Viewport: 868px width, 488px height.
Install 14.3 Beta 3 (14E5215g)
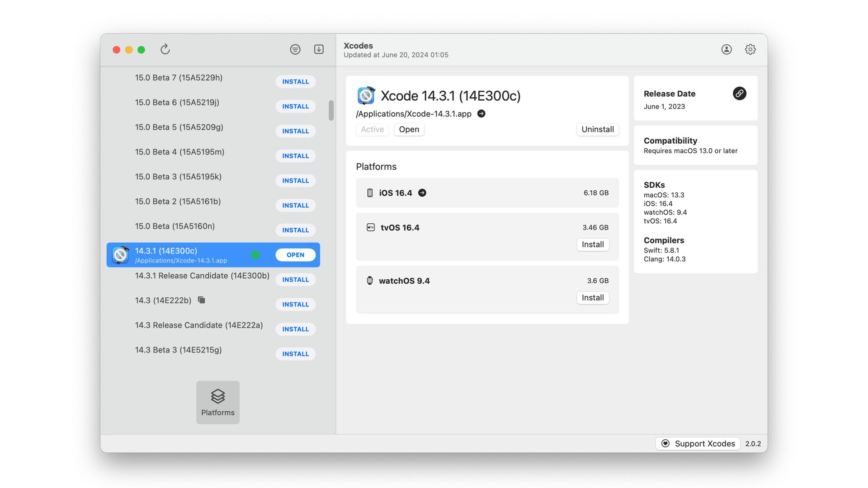coord(296,354)
